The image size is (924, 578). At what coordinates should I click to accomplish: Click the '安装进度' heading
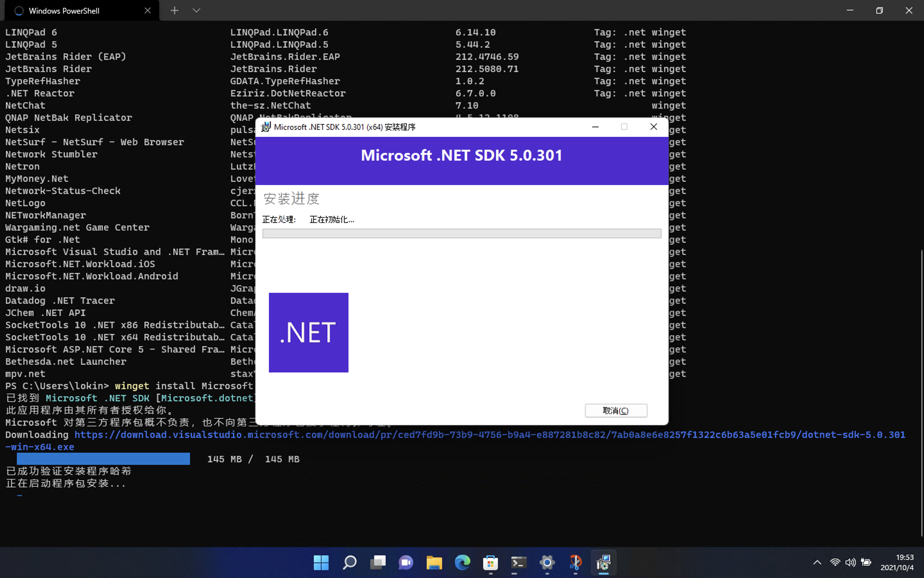[x=291, y=198]
